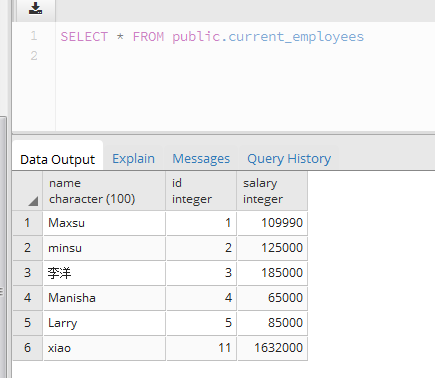This screenshot has width=435, height=378.
Task: Click the salary column header
Action: (272, 191)
